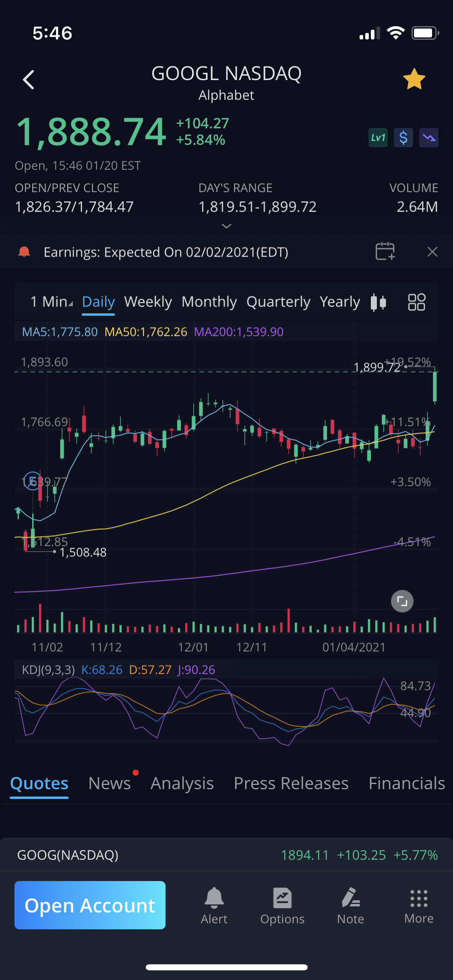Tap the back arrow icon

click(x=29, y=80)
